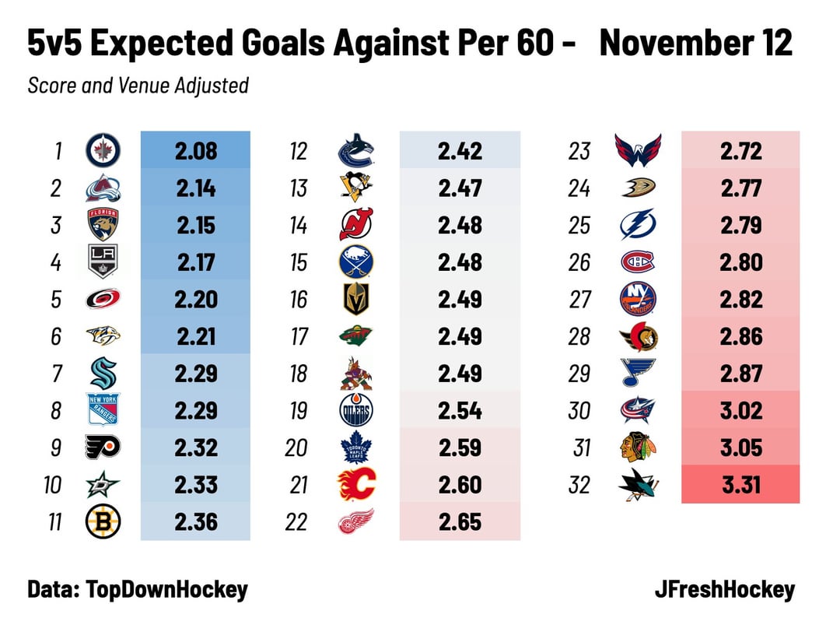Click the Score and Venue Adjusted subtitle
The height and width of the screenshot is (632, 840).
click(138, 84)
